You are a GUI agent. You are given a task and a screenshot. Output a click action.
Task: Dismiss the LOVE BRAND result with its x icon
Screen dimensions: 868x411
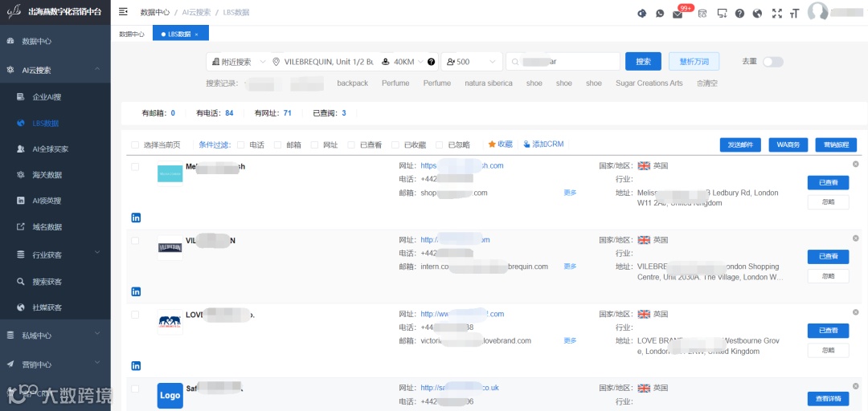pyautogui.click(x=855, y=312)
